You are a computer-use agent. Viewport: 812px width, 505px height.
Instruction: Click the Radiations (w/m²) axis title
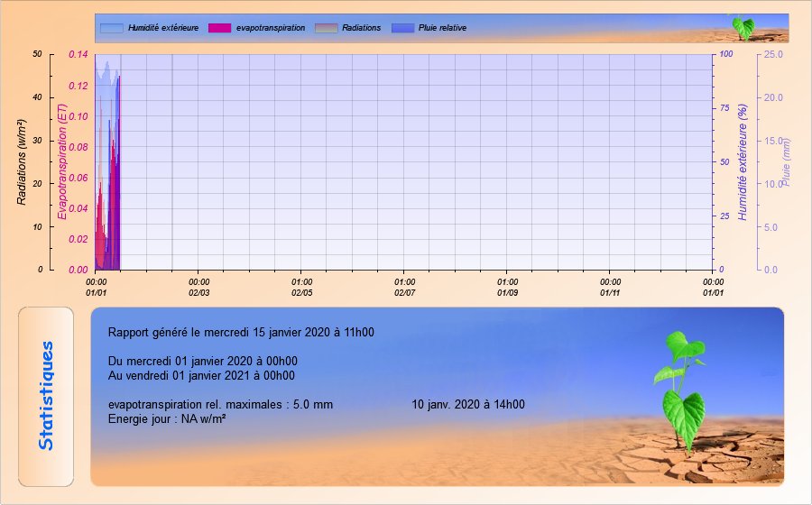pos(22,161)
